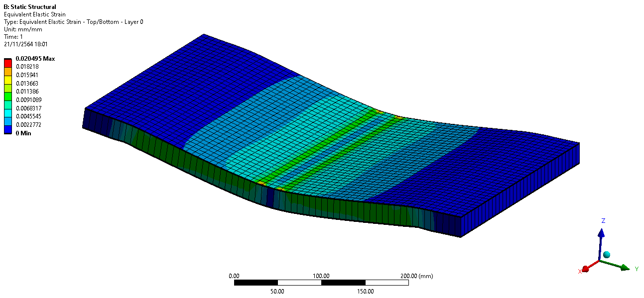Screen dimensions: 644x298
Task: Select the 0 Min legend value
Action: (23, 133)
